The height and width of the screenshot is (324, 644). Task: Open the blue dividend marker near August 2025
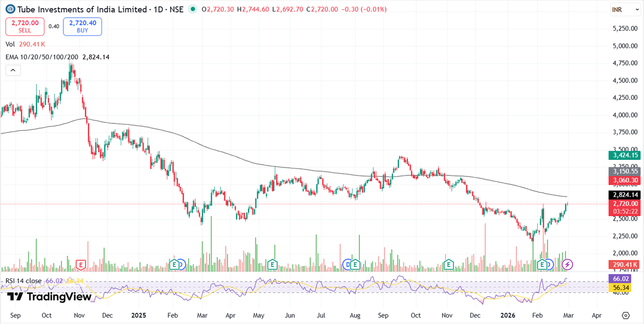(348, 264)
